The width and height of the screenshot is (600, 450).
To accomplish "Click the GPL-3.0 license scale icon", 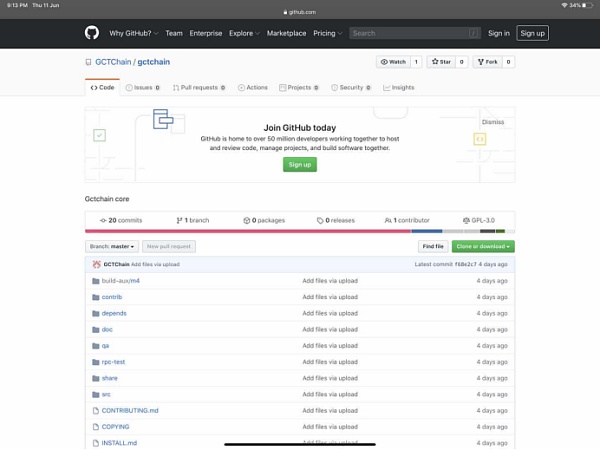I will tap(464, 220).
